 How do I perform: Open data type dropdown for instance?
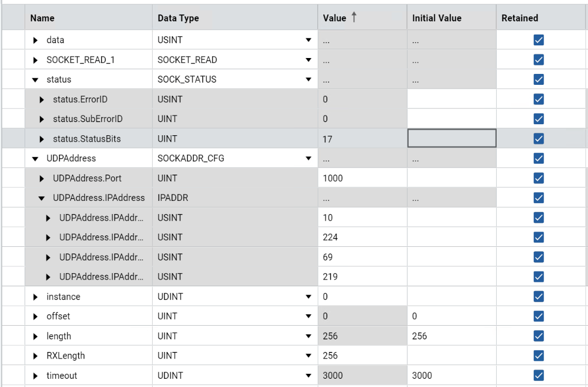[308, 297]
